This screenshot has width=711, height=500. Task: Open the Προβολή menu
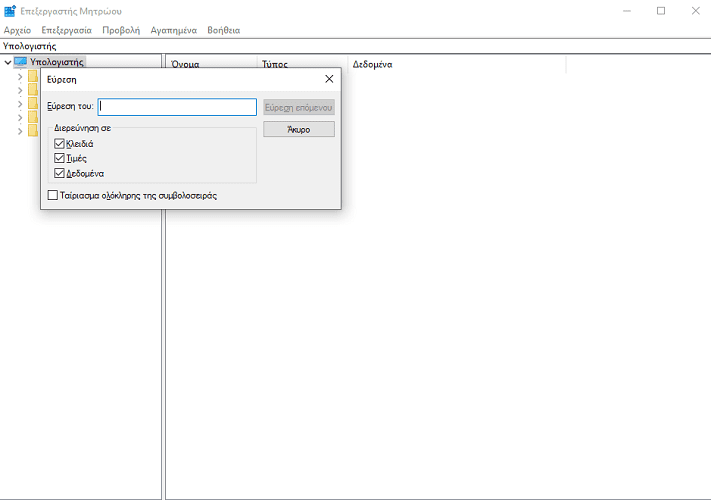tap(121, 30)
